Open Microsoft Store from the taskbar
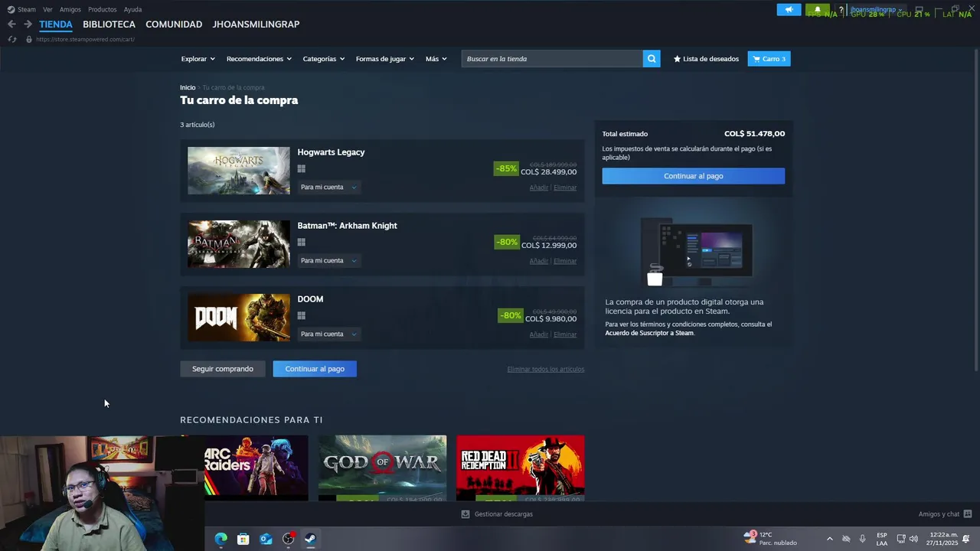Screen dimensions: 980x551 pyautogui.click(x=243, y=539)
